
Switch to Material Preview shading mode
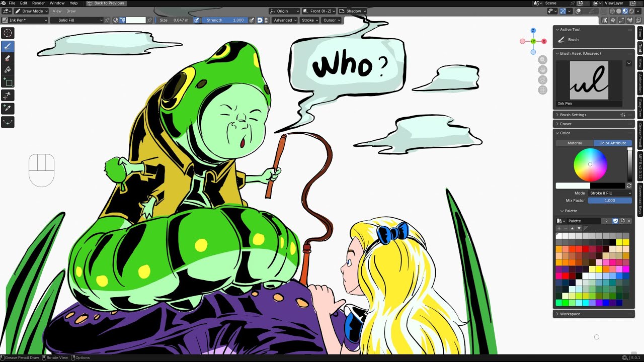coord(625,11)
